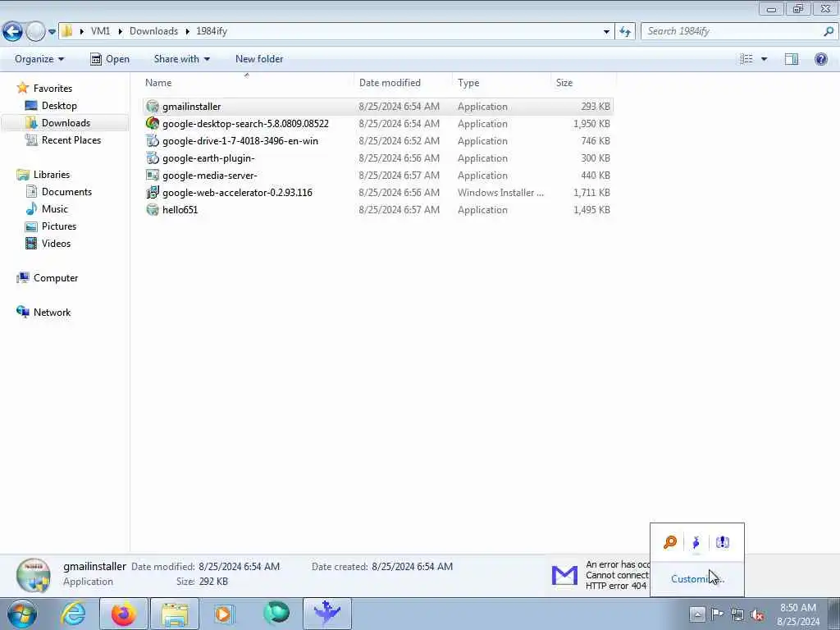Open Desktop in the navigation pane

(x=59, y=106)
